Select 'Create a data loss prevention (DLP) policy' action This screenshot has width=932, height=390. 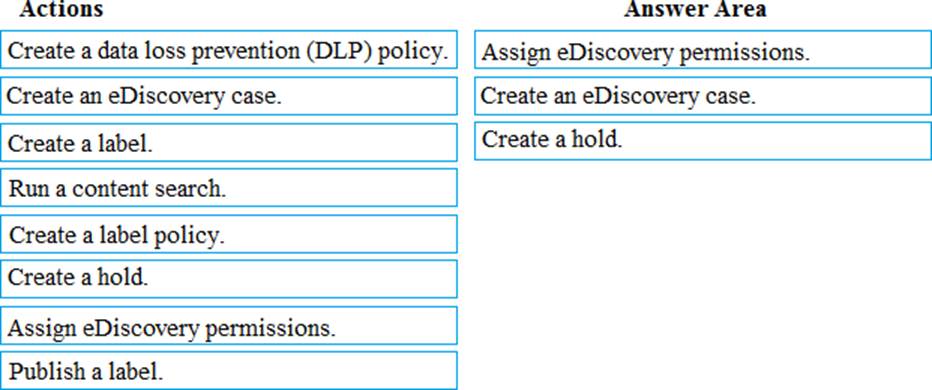pos(229,50)
